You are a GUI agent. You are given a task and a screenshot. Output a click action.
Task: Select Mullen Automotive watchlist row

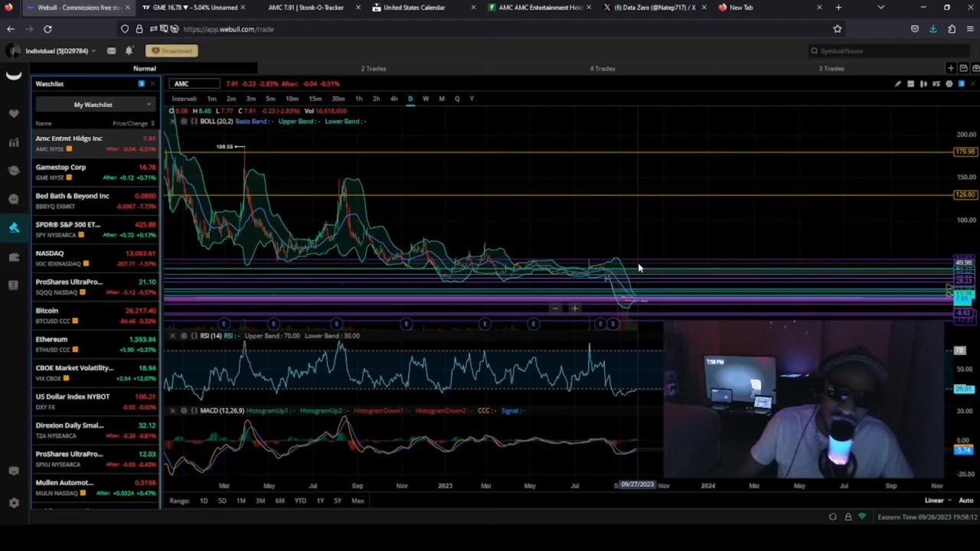[95, 487]
